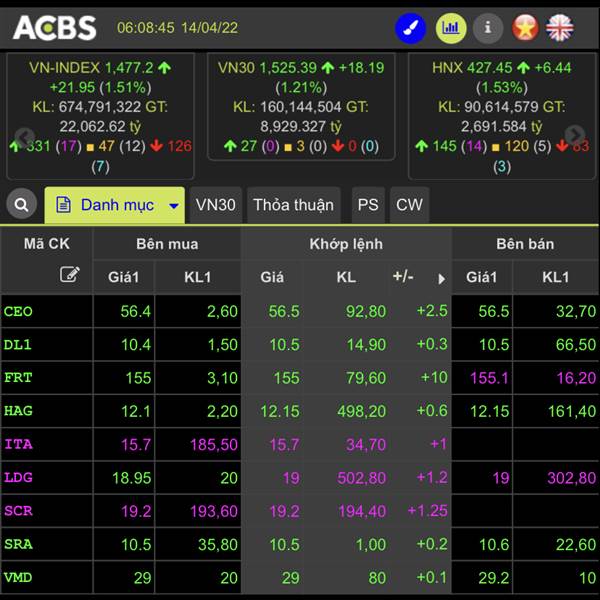
Task: Click the search magnifier icon
Action: [20, 205]
